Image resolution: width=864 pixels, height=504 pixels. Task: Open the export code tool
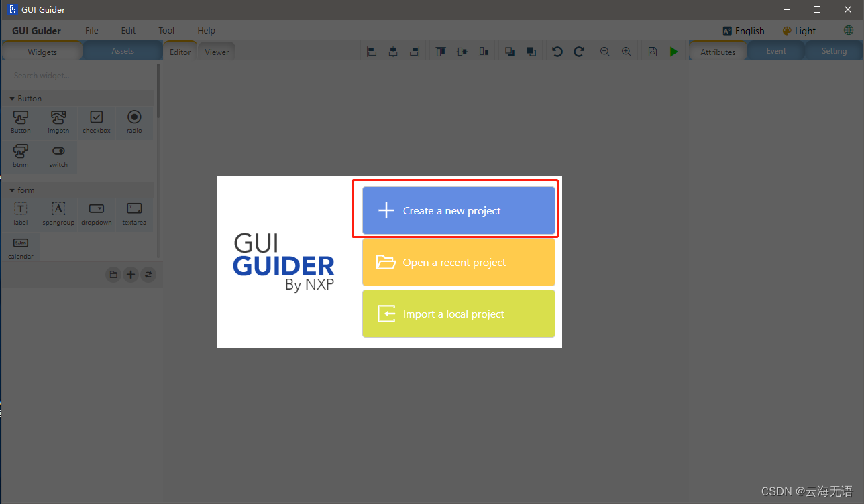click(x=652, y=51)
